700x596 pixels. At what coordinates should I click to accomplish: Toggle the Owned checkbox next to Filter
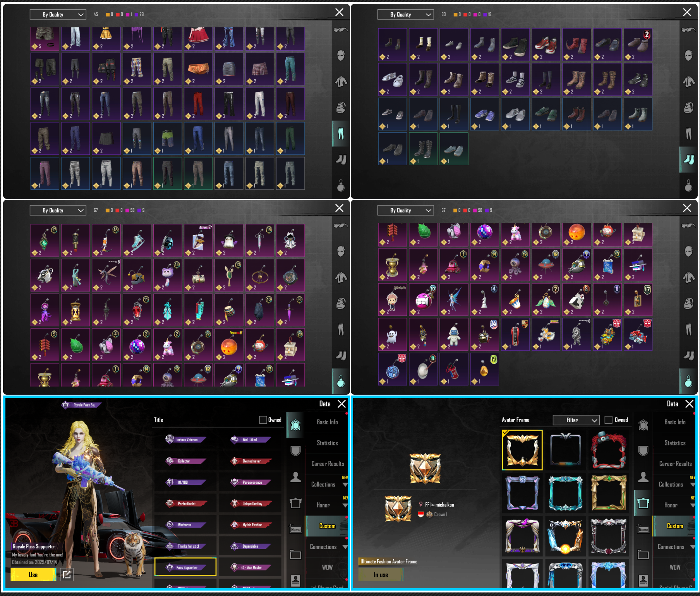[x=608, y=420]
